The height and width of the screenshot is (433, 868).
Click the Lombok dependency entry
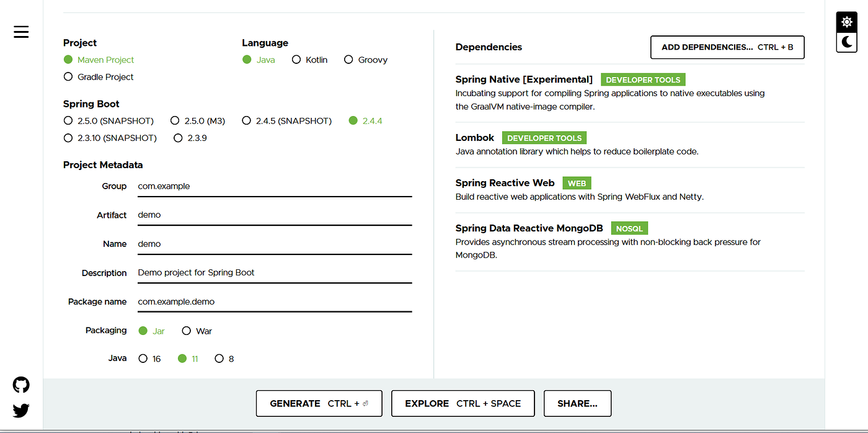pyautogui.click(x=630, y=145)
